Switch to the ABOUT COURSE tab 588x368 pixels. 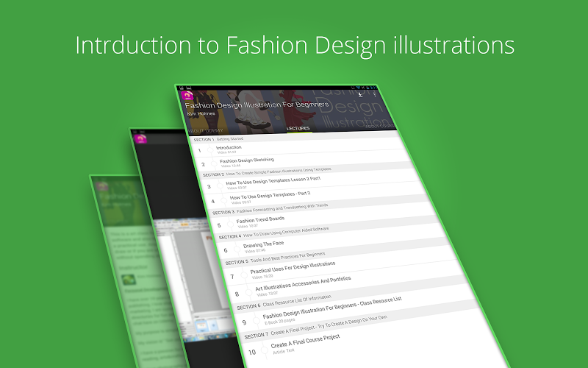click(x=379, y=127)
